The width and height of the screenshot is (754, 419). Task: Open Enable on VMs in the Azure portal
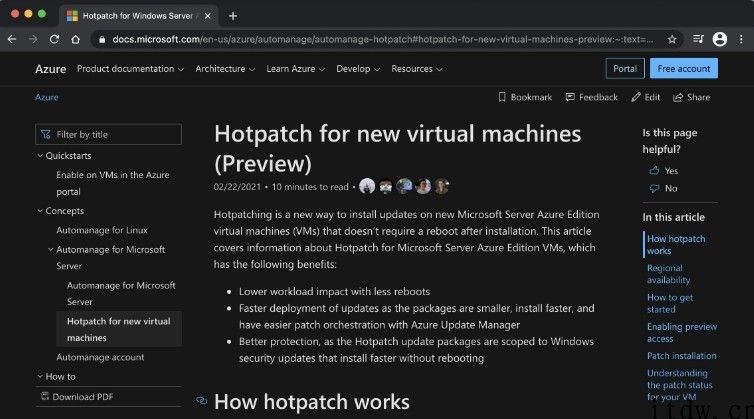point(113,183)
